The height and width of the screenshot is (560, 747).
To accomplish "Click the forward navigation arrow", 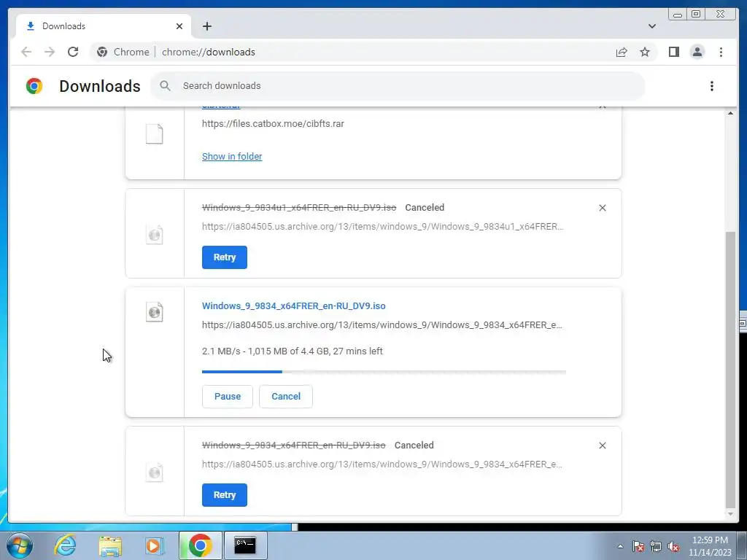I will click(50, 52).
